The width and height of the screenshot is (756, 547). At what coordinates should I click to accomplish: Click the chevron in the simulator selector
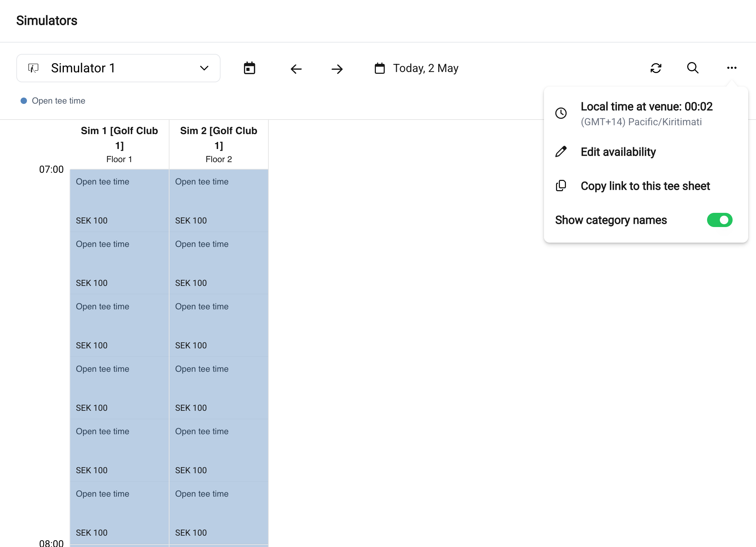(204, 68)
